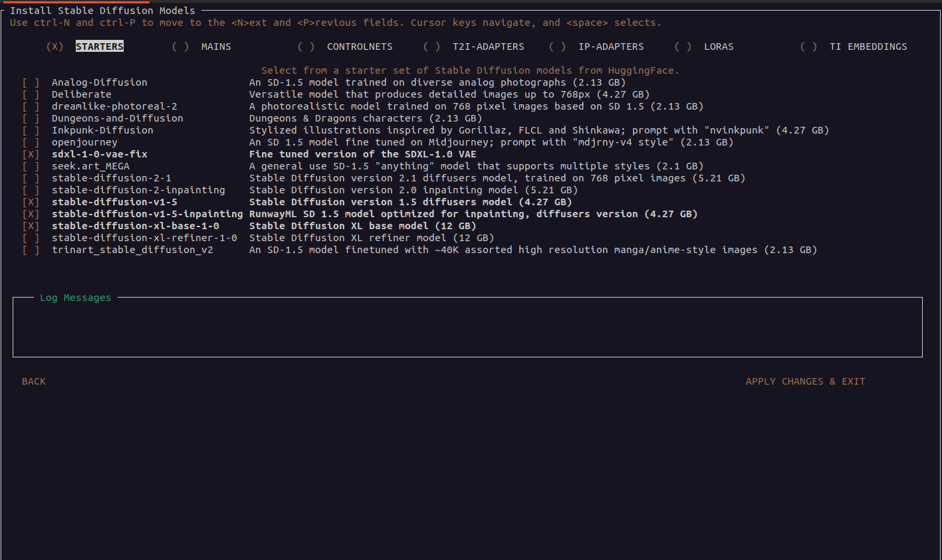Switch to the LORAS radio option
This screenshot has height=560, width=942.
(x=683, y=47)
